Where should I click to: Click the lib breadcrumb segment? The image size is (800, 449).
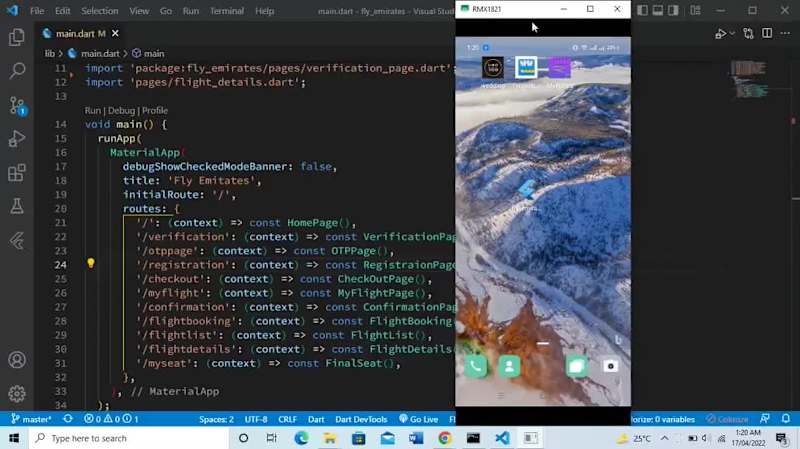pyautogui.click(x=49, y=54)
